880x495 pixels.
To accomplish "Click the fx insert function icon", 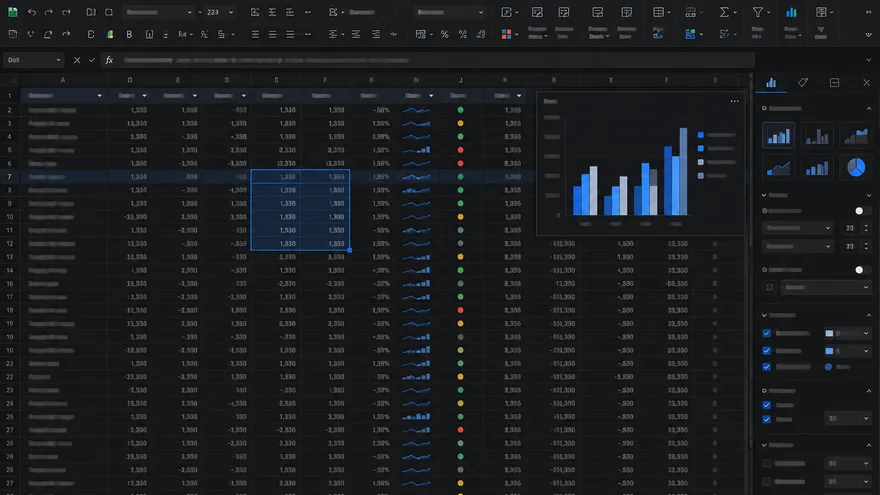I will 109,60.
